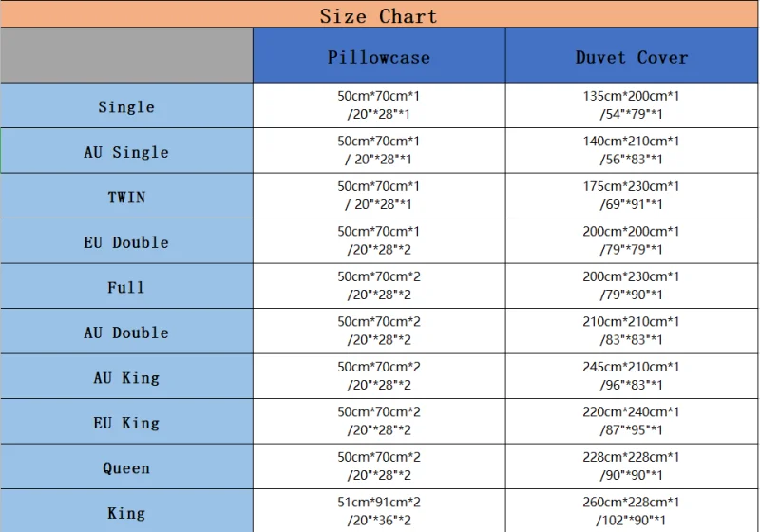The width and height of the screenshot is (760, 532).
Task: Click the Queen row label
Action: click(126, 467)
